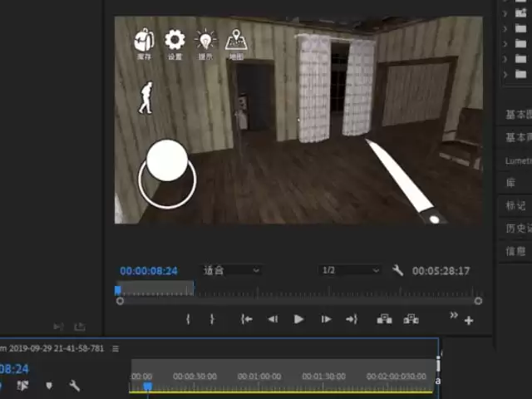Open the 1/2 playback resolution dropdown
The image size is (532, 399).
(x=349, y=270)
